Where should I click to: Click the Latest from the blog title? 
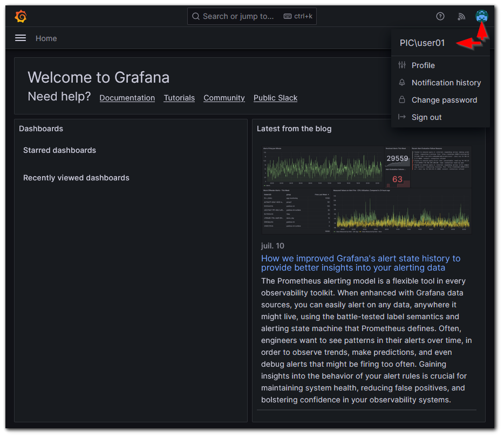click(x=294, y=129)
